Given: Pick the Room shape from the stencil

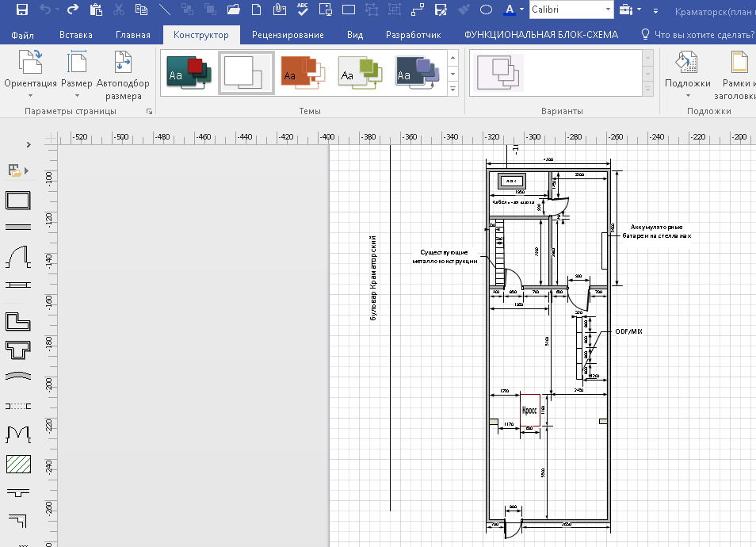Looking at the screenshot, I should pos(18,201).
